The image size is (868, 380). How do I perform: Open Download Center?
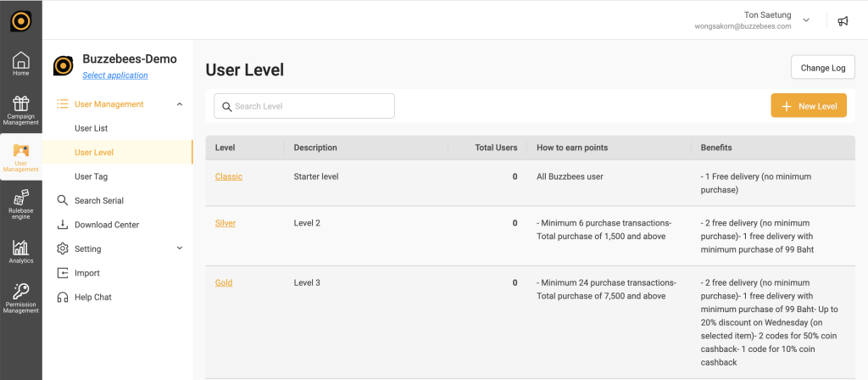tap(106, 225)
